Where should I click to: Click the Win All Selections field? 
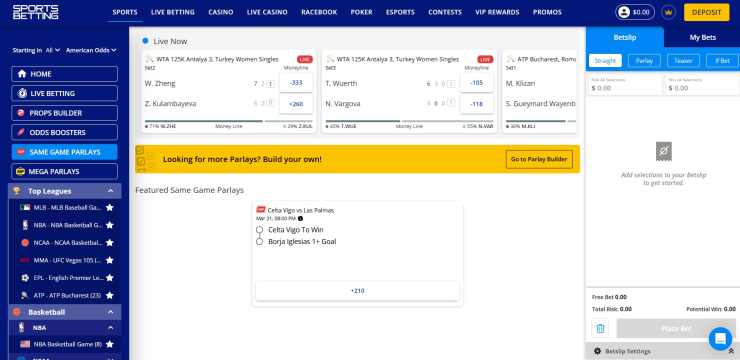point(701,85)
